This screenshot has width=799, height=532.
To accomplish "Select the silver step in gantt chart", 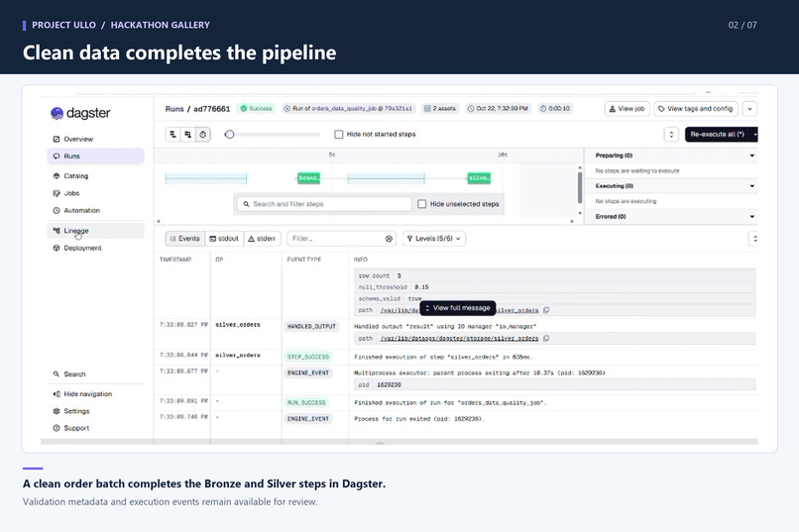I will point(479,178).
